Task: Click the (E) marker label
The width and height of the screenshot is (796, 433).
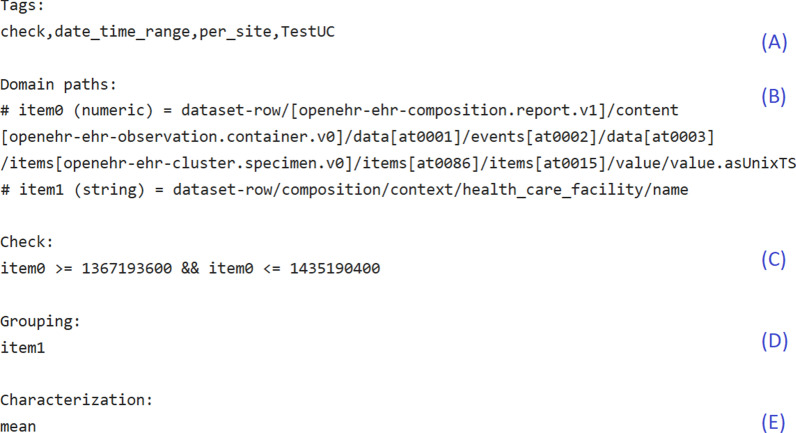Action: coord(773,420)
